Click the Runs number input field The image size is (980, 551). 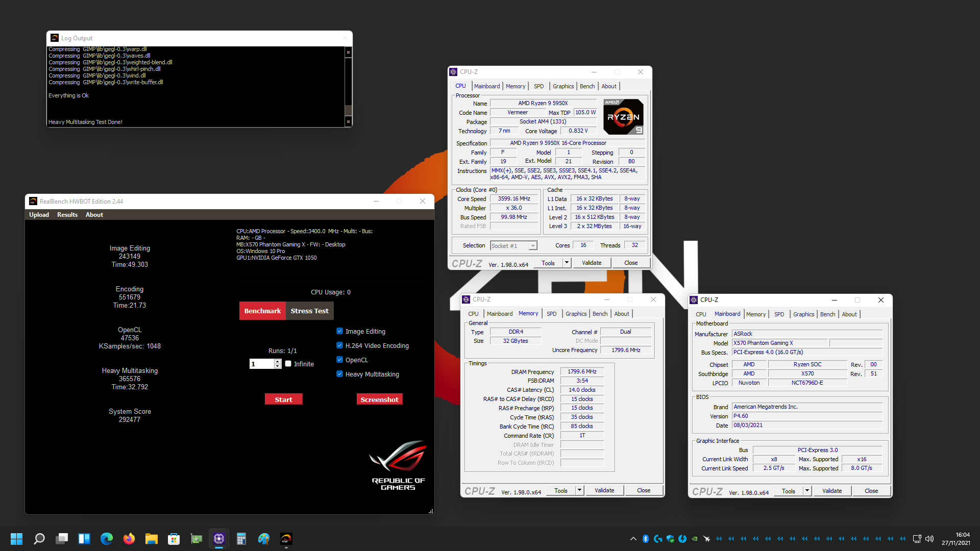click(x=262, y=364)
